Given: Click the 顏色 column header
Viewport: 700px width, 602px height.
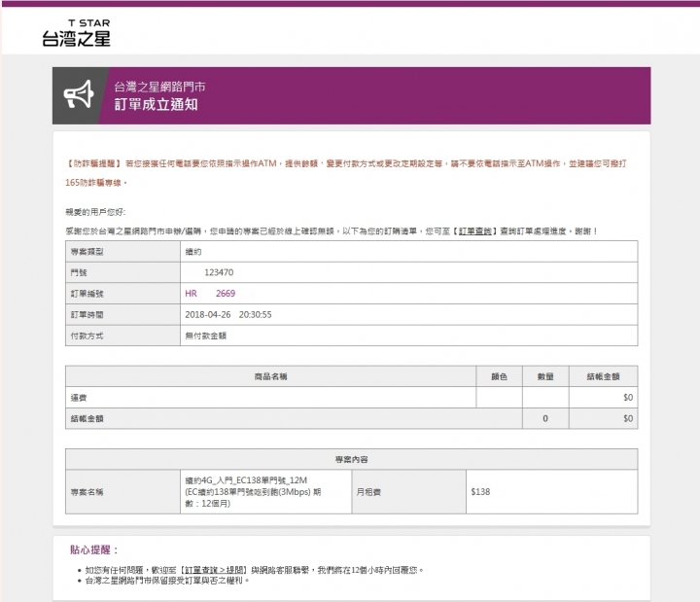Looking at the screenshot, I should (499, 376).
